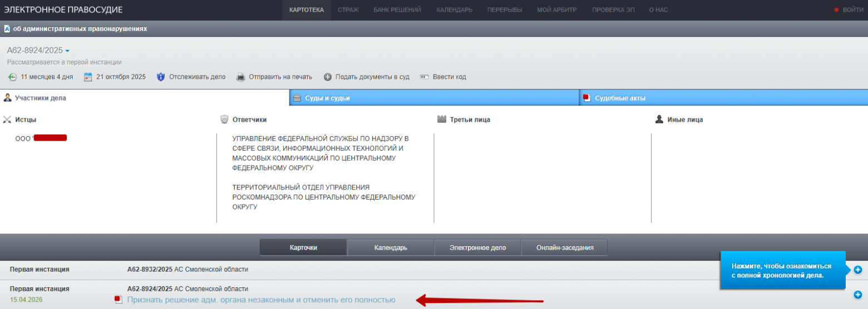Open the Календарь top menu item
This screenshot has width=868, height=309.
(x=455, y=10)
